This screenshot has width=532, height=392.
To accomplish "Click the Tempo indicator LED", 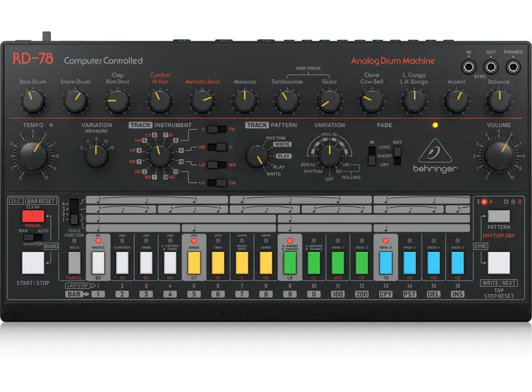I will click(x=51, y=125).
